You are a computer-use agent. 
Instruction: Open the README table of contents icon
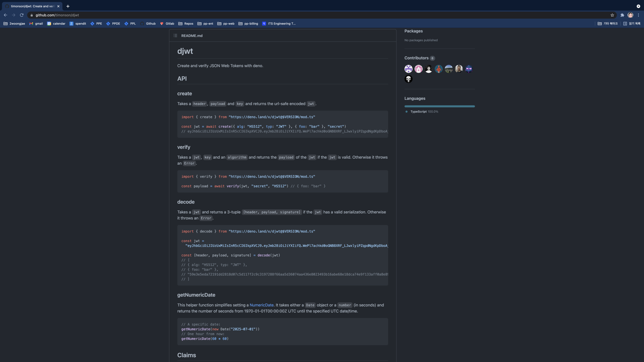pos(175,36)
